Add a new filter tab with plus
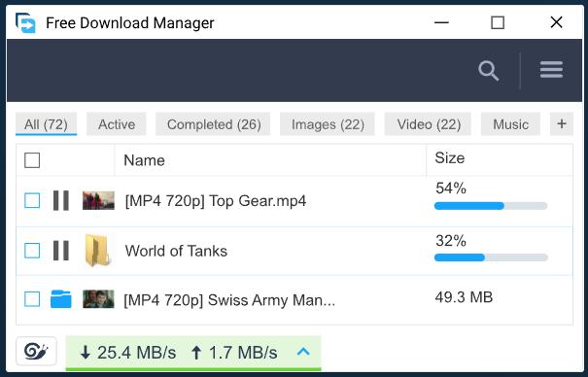The width and height of the screenshot is (588, 377). tap(562, 124)
